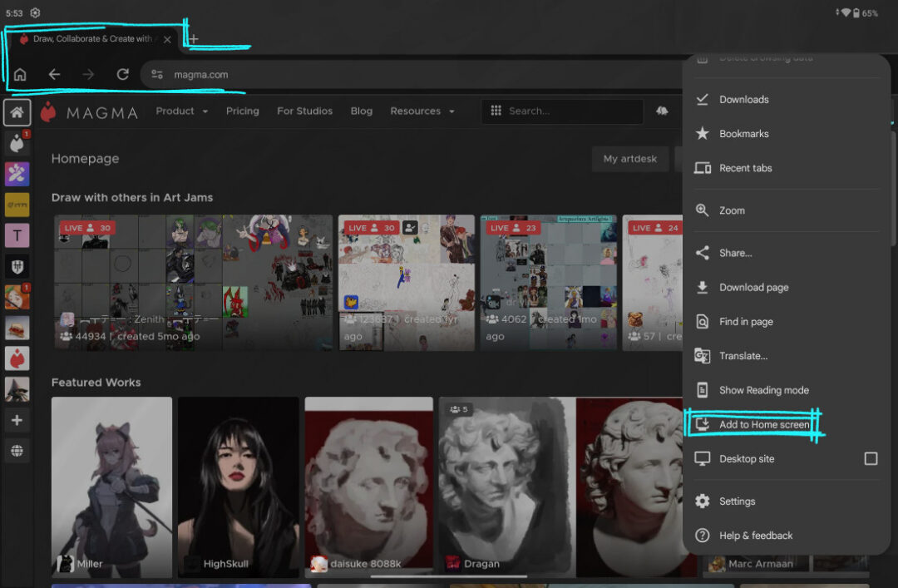898x588 pixels.
Task: Open the purple tools artspace in sidebar
Action: 17,174
